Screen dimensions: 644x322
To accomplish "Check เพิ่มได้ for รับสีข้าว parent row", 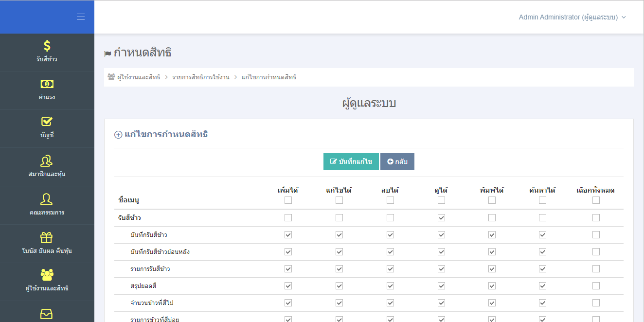I will (x=288, y=218).
